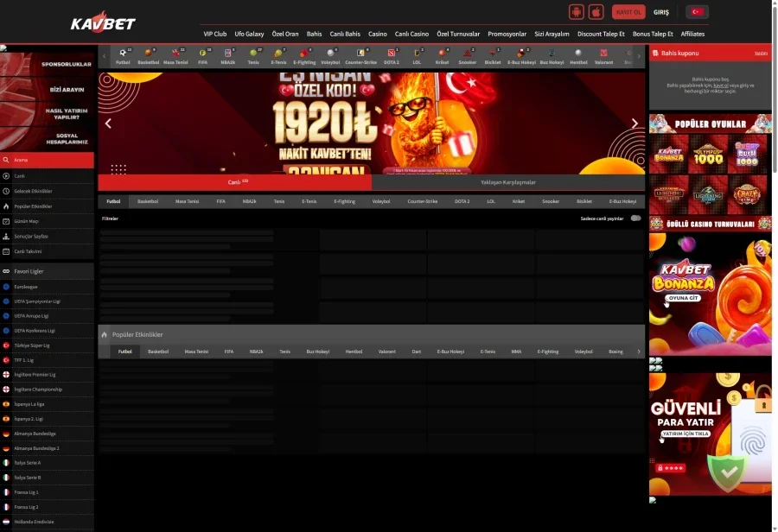
Task: Open the VIP Club menu
Action: [215, 35]
